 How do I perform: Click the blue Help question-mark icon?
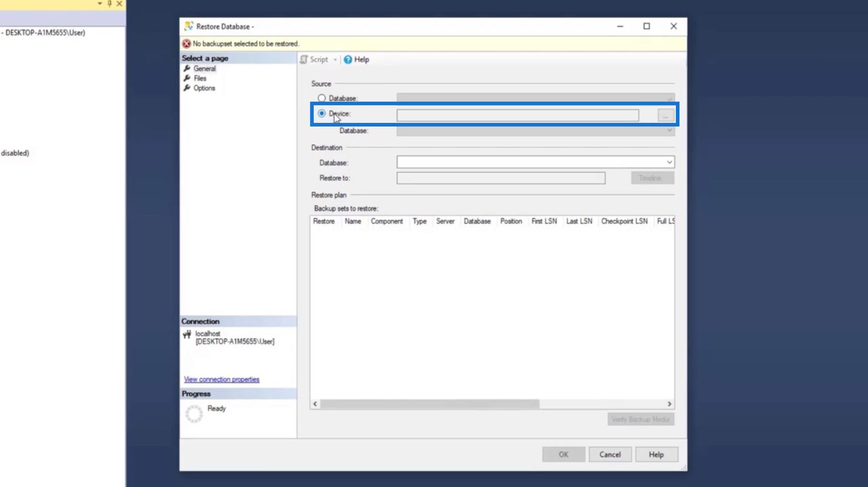tap(348, 60)
